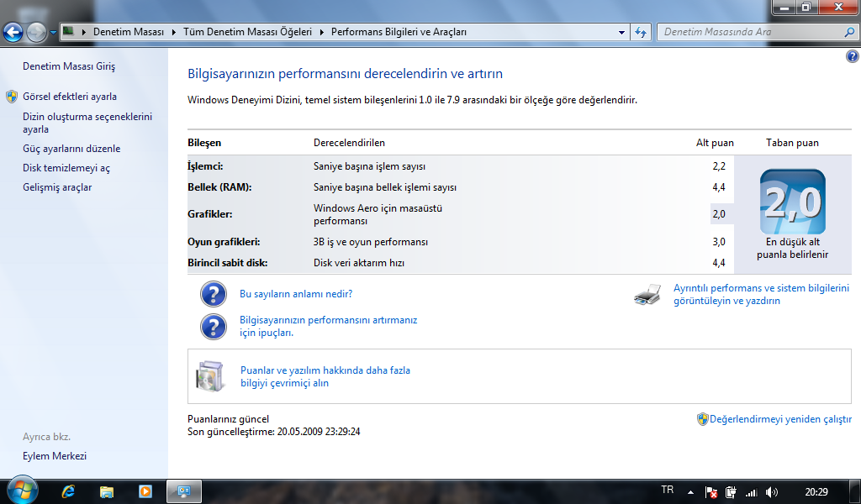Image resolution: width=861 pixels, height=504 pixels.
Task: Open Disk temizlemeyi aç link
Action: [x=66, y=168]
